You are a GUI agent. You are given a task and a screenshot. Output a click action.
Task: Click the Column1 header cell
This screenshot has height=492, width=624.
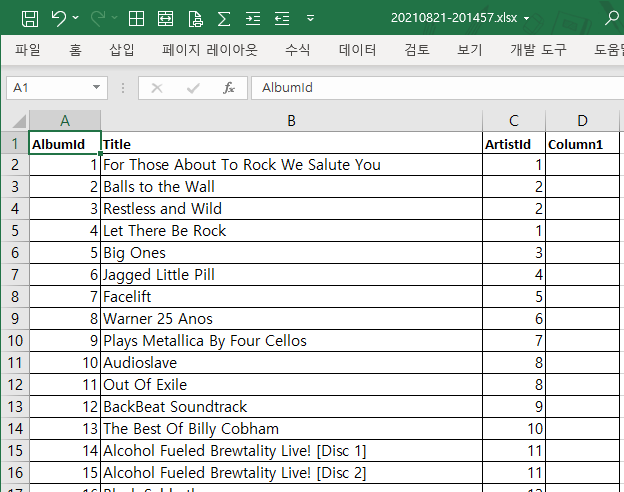coord(582,143)
